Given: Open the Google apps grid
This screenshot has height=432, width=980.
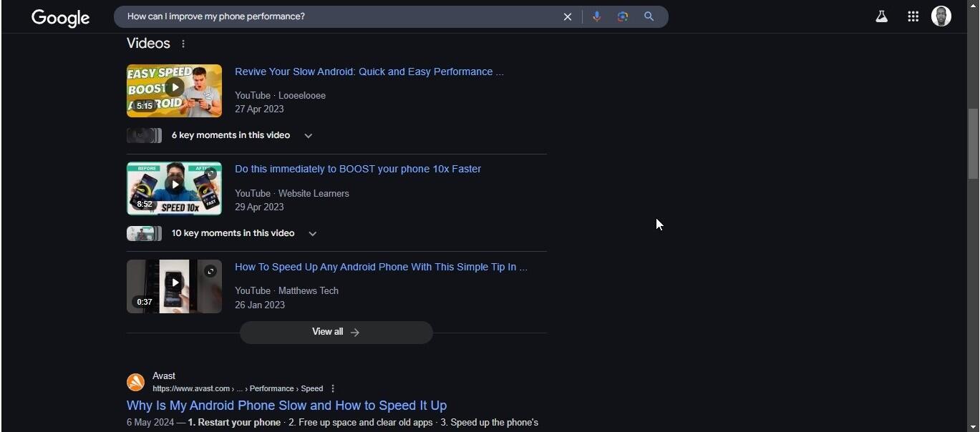Looking at the screenshot, I should tap(913, 16).
